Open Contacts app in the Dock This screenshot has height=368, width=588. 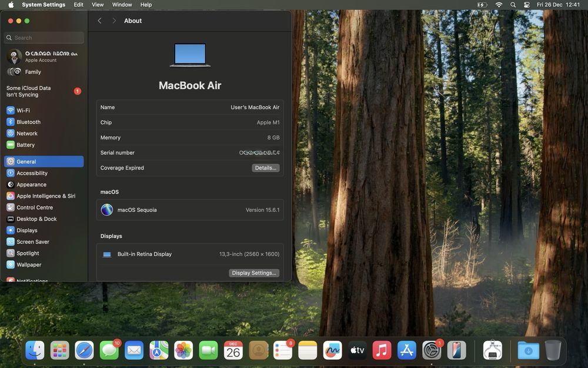point(258,350)
